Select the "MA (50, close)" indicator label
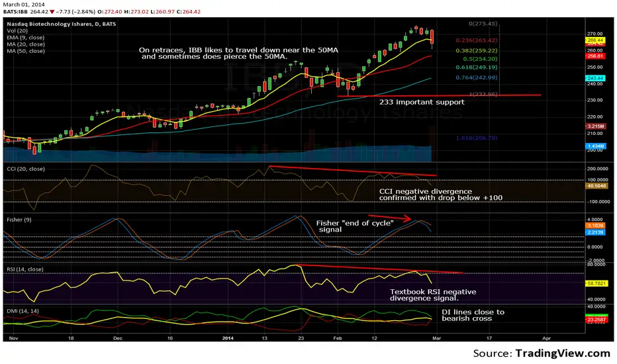This screenshot has height=364, width=617. coord(25,51)
